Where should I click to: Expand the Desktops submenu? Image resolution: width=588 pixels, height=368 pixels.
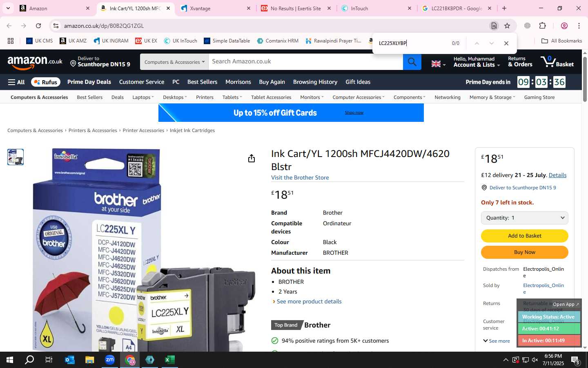pyautogui.click(x=175, y=97)
